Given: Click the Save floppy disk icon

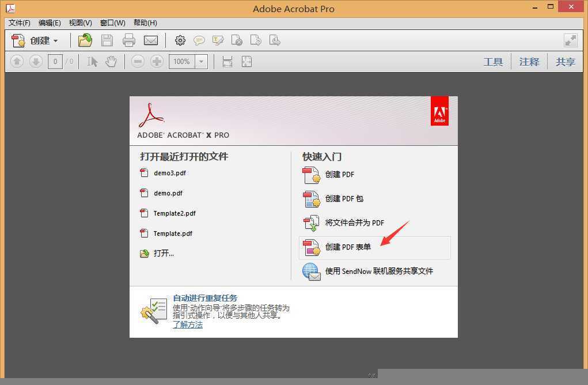Looking at the screenshot, I should point(107,40).
